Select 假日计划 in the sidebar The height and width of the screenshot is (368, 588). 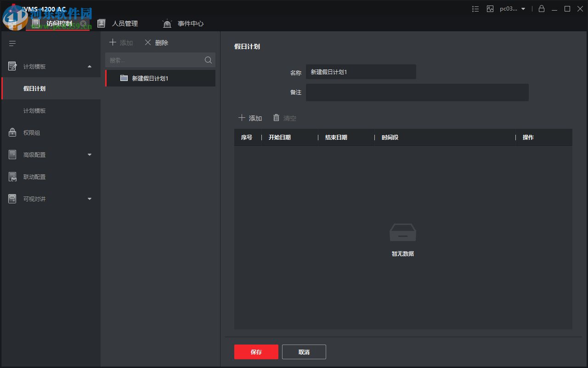51,88
